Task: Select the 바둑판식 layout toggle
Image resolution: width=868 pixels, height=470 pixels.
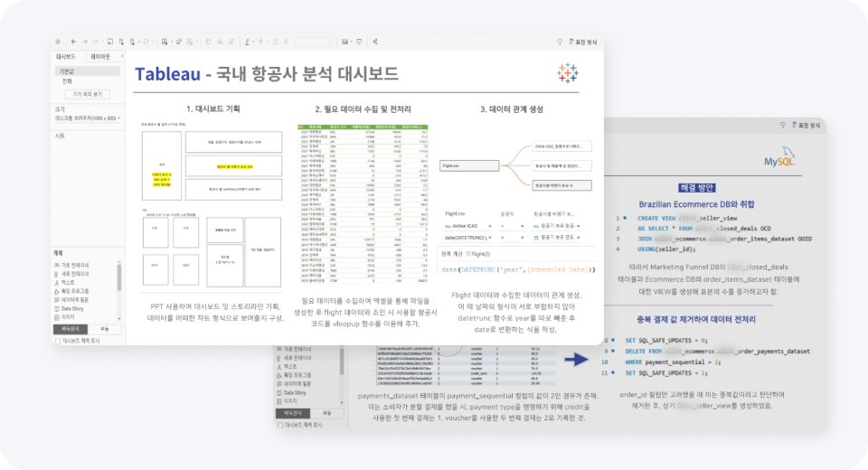Action: tap(71, 330)
